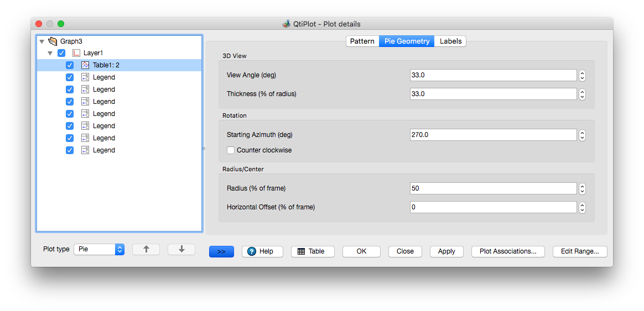Click the Apply button

(x=446, y=251)
